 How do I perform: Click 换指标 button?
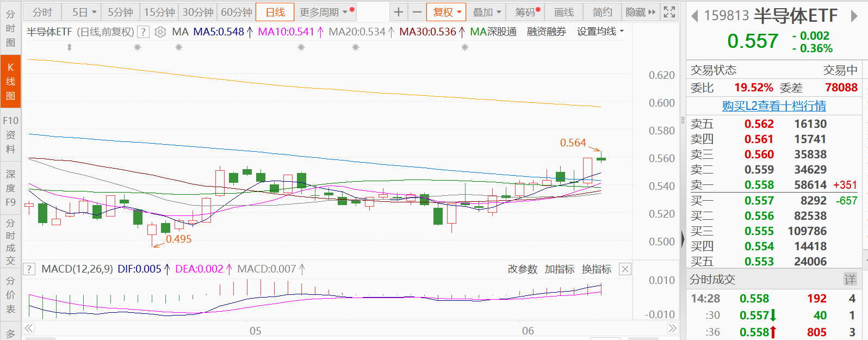point(596,269)
